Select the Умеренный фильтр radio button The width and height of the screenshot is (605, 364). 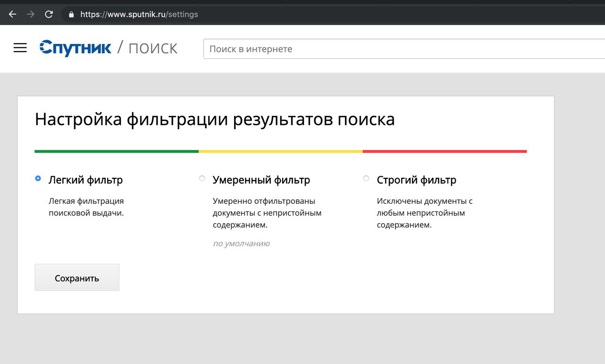(202, 178)
